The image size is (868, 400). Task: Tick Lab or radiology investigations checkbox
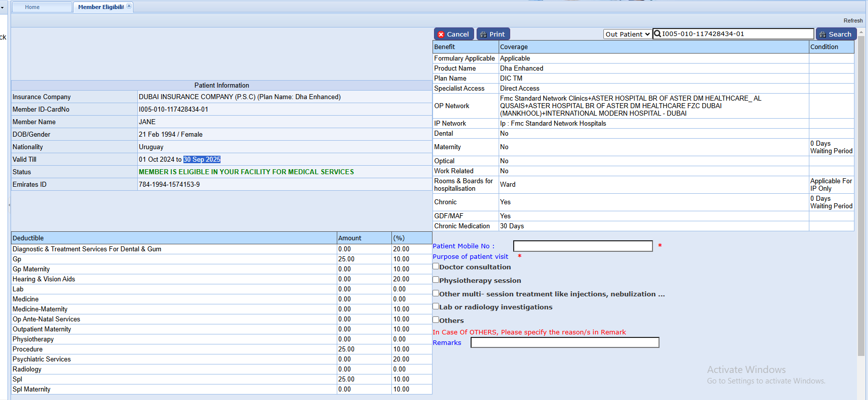[436, 306]
